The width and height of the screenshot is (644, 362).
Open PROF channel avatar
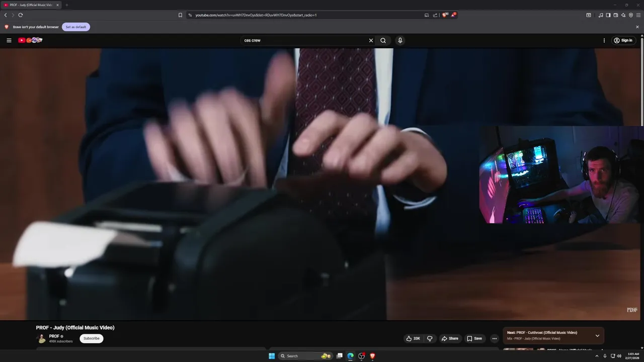[41, 338]
